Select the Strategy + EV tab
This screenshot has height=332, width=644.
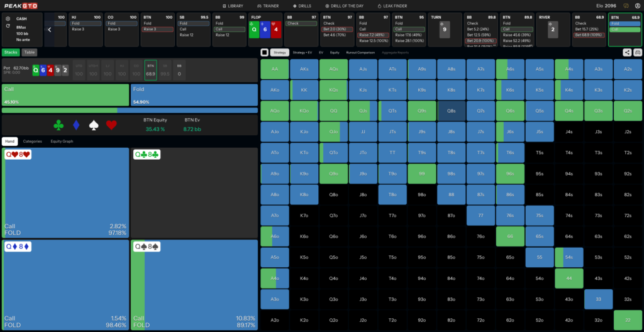[x=303, y=52]
